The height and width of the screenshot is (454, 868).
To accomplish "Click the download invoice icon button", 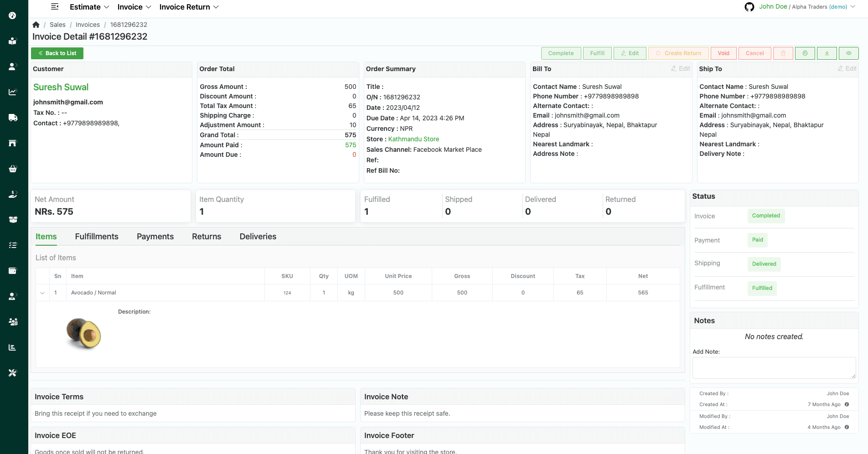I will pyautogui.click(x=827, y=53).
